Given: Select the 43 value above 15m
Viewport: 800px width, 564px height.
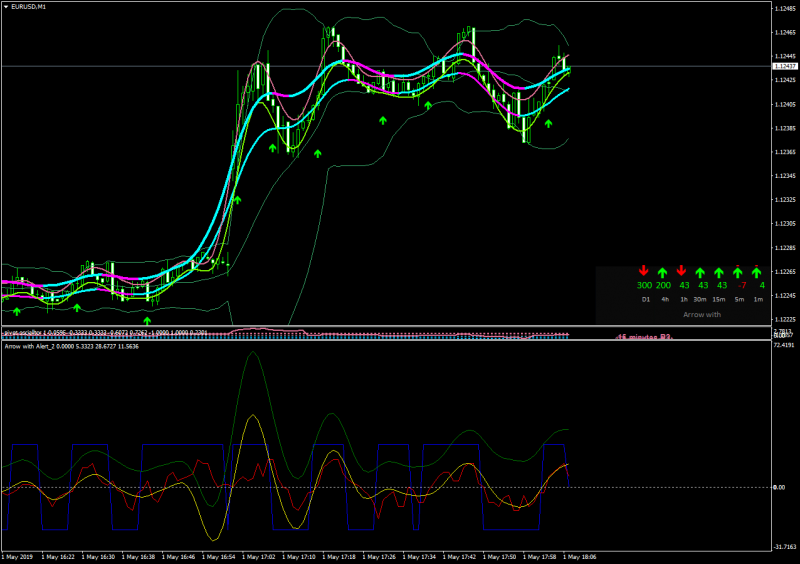Looking at the screenshot, I should [x=722, y=286].
